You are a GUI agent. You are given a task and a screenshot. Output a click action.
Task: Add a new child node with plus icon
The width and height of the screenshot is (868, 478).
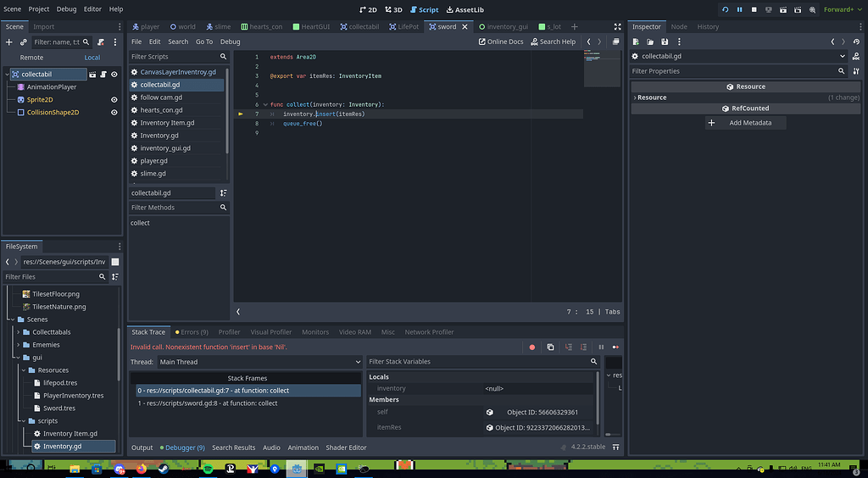(x=8, y=42)
